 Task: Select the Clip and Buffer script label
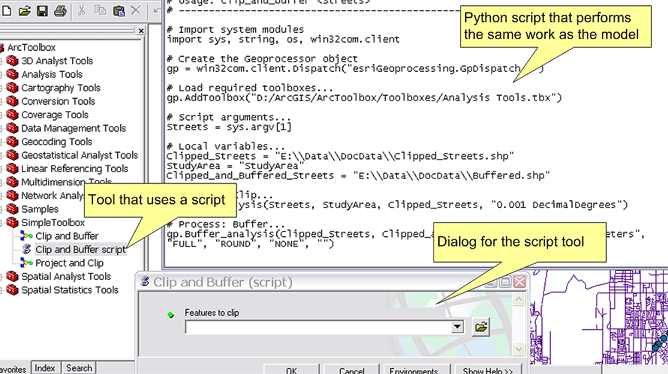tap(81, 249)
